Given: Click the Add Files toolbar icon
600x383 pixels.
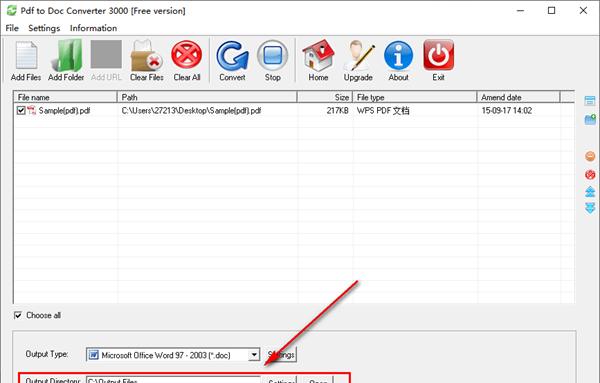Looking at the screenshot, I should point(26,56).
